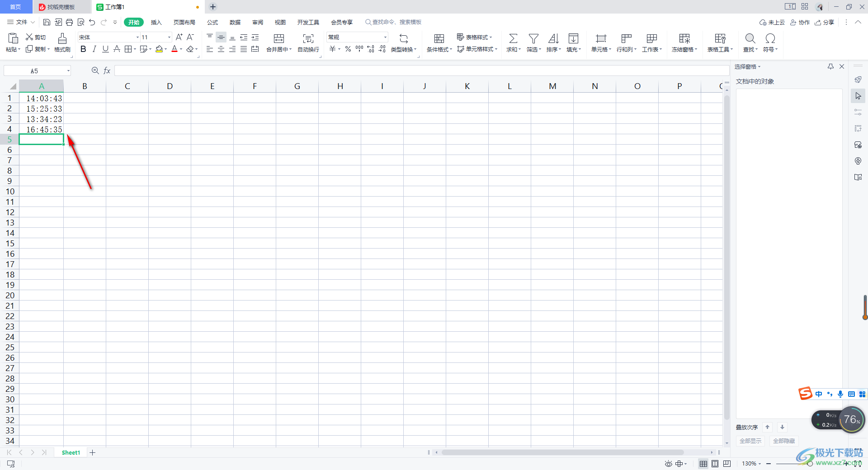Switch to page layout view in status bar
Image resolution: width=868 pixels, height=470 pixels.
click(x=715, y=464)
